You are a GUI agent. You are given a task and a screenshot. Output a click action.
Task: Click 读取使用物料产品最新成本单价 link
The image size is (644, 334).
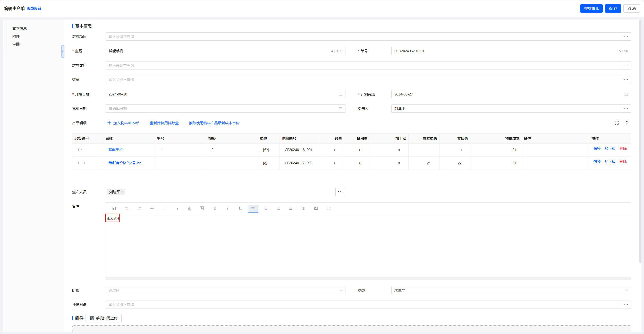click(x=214, y=123)
